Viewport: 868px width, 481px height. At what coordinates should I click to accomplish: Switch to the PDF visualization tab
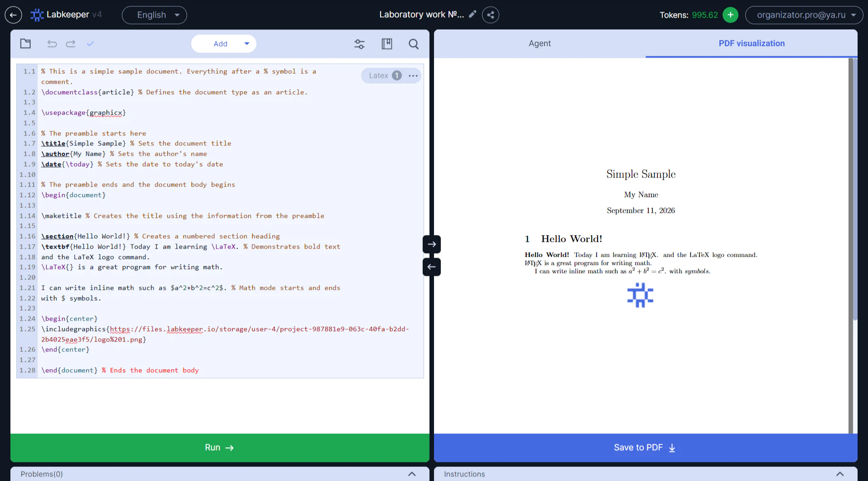pyautogui.click(x=752, y=43)
